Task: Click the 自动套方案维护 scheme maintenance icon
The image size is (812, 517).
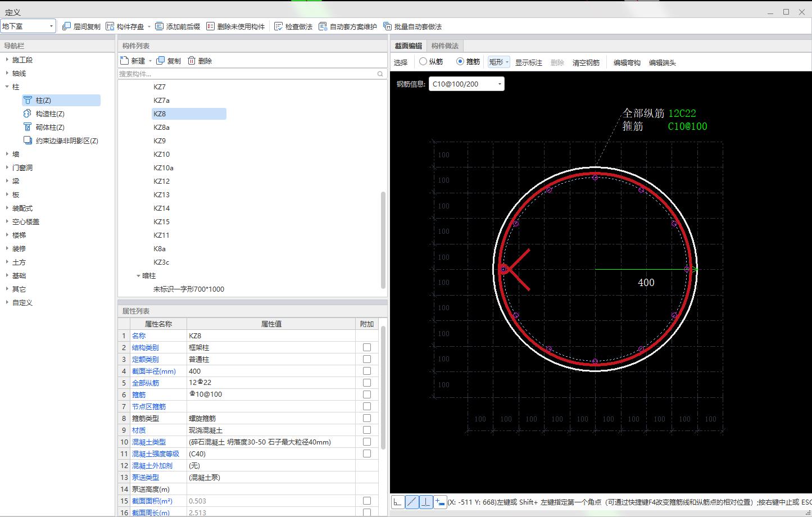Action: 323,26
